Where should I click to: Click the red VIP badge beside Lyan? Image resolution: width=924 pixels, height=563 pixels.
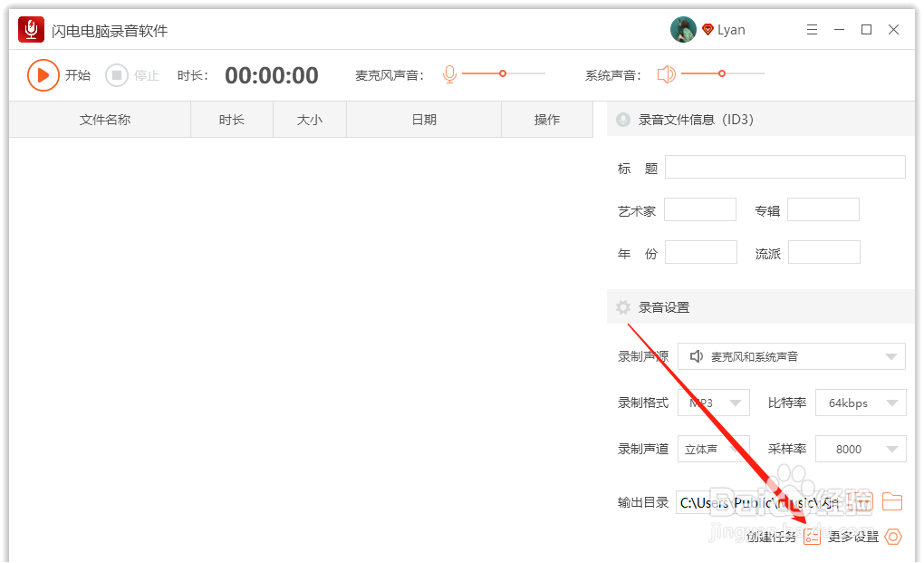707,28
